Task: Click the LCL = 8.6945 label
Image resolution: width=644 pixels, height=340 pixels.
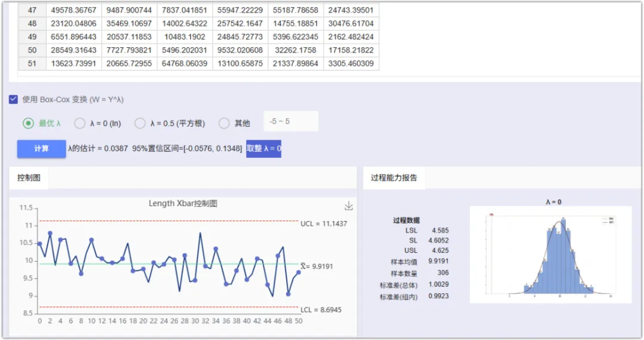Action: click(321, 310)
